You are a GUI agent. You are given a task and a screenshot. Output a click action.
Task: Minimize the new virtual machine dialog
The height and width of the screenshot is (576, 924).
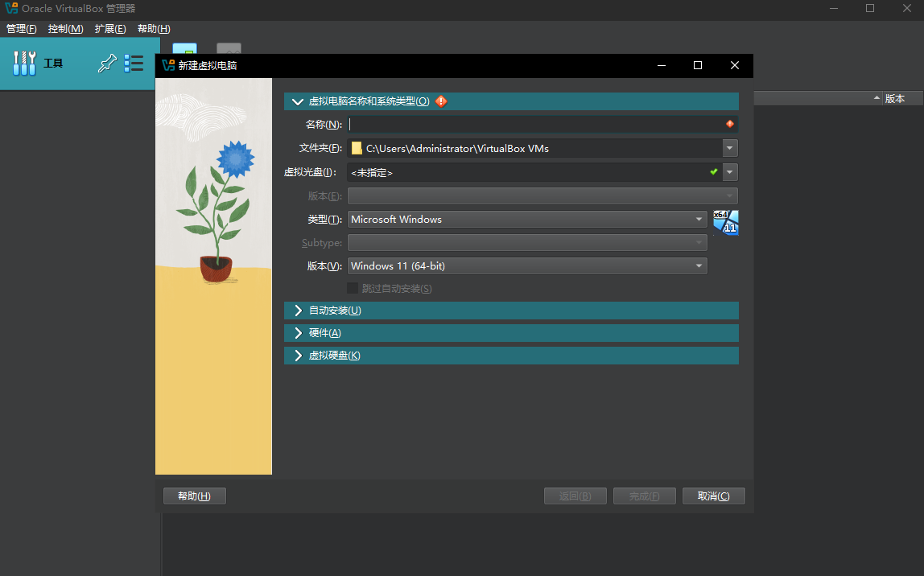coord(661,65)
